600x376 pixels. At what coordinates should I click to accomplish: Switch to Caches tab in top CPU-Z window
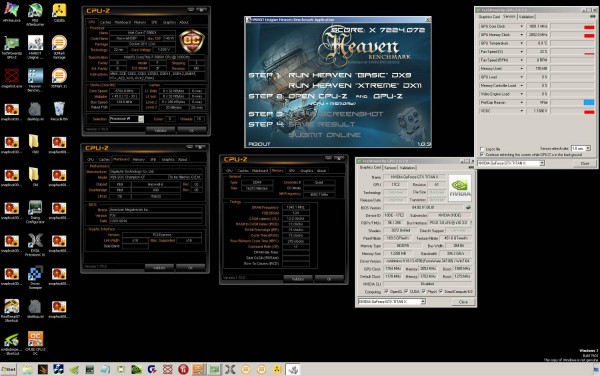tap(105, 22)
